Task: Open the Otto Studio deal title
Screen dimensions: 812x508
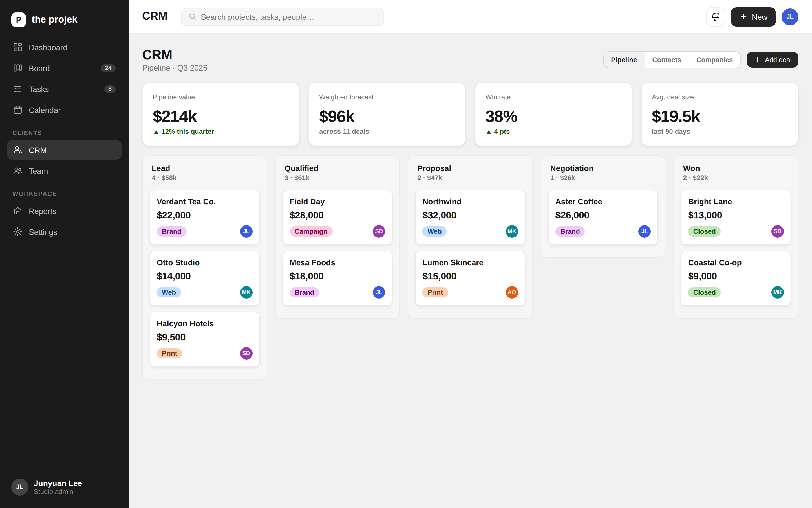Action: coord(178,263)
